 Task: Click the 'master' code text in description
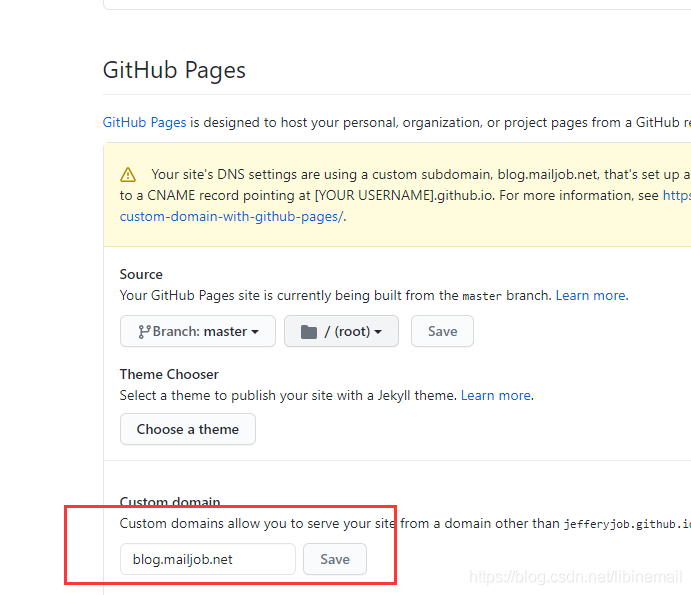coord(482,296)
